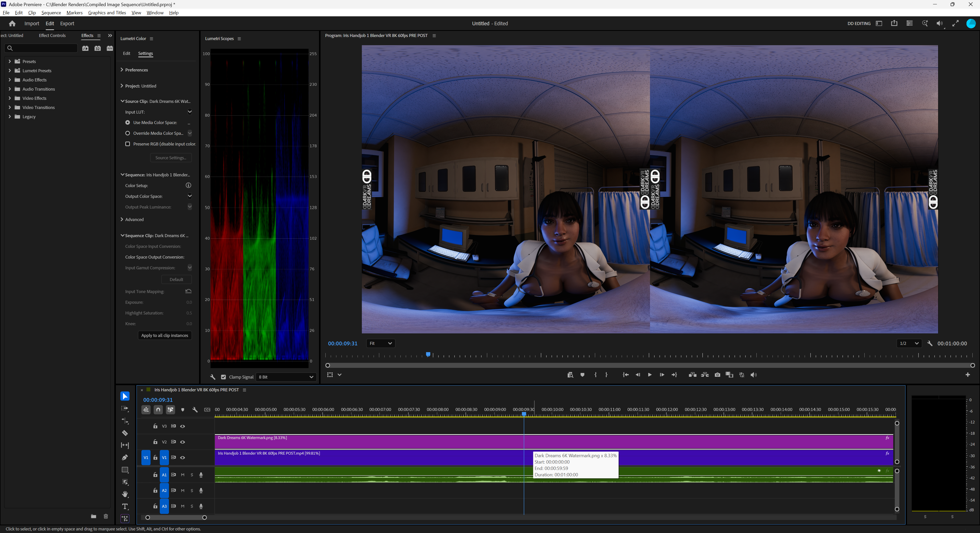The height and width of the screenshot is (533, 980).
Task: Open the Markers menu
Action: pos(75,13)
